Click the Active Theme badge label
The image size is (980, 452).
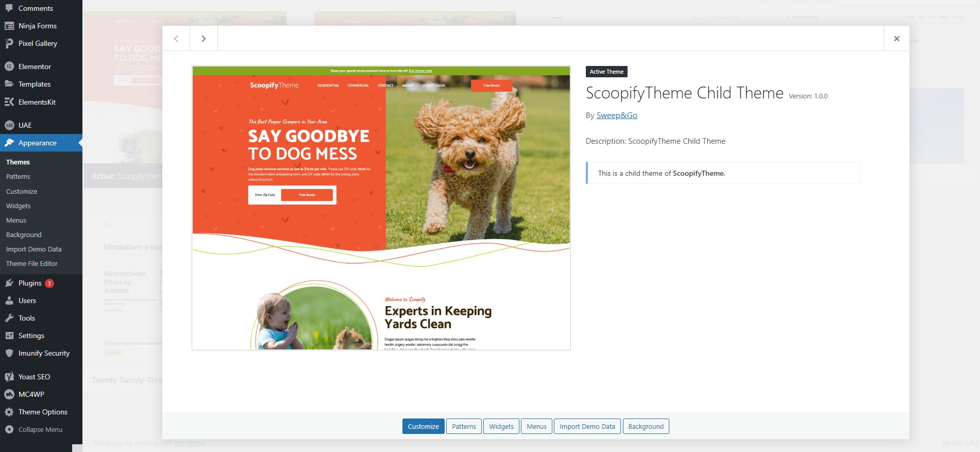point(606,72)
